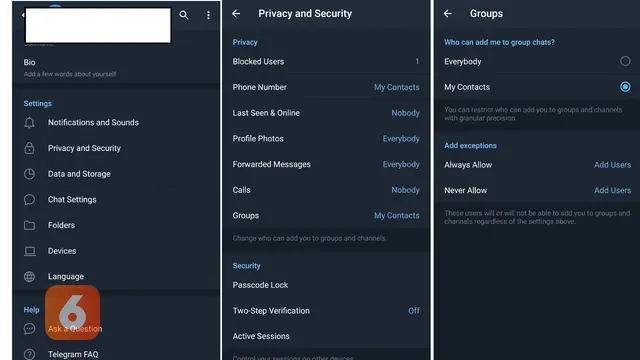Click the 'Always Allow' label
Viewport: 640px width, 360px height.
click(468, 165)
